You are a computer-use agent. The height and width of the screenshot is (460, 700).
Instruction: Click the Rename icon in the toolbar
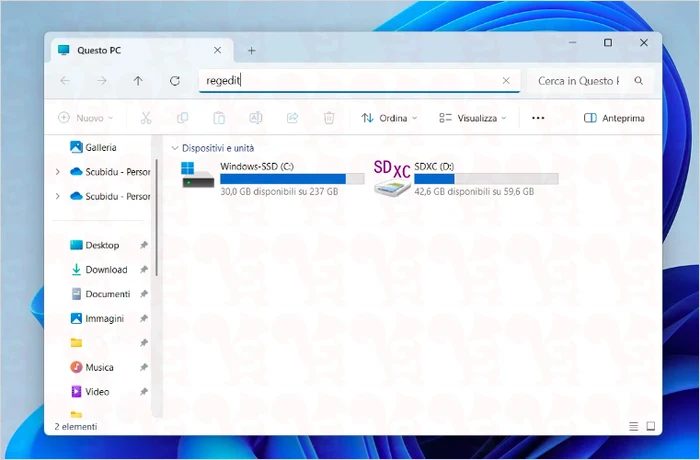point(255,118)
